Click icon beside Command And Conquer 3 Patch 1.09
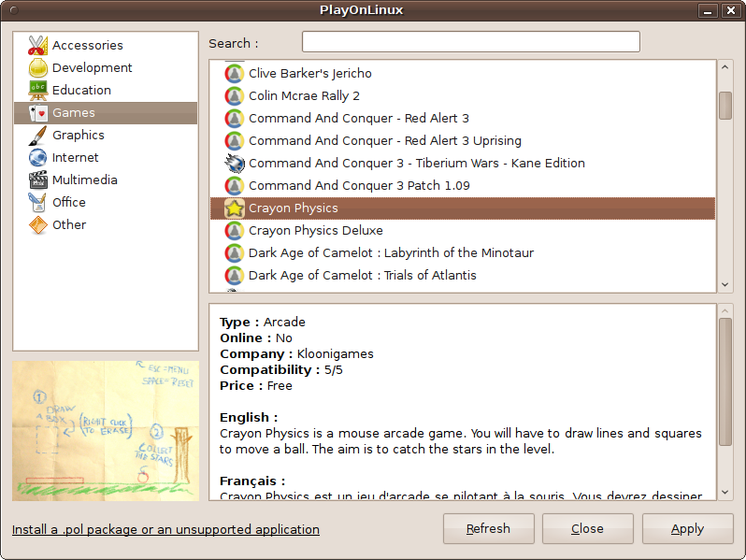746x560 pixels. click(x=234, y=185)
